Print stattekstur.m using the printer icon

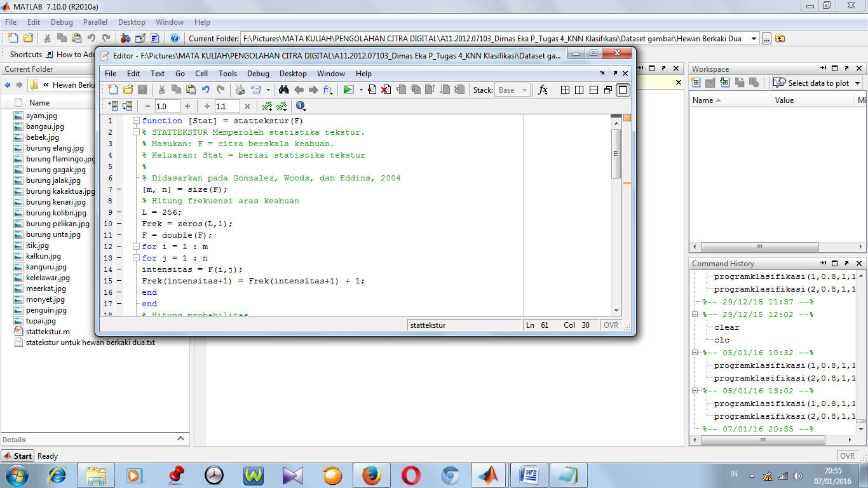(x=239, y=90)
